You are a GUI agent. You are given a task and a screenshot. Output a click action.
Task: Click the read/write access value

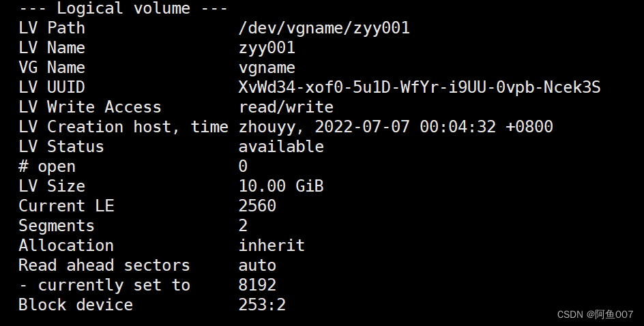(286, 107)
